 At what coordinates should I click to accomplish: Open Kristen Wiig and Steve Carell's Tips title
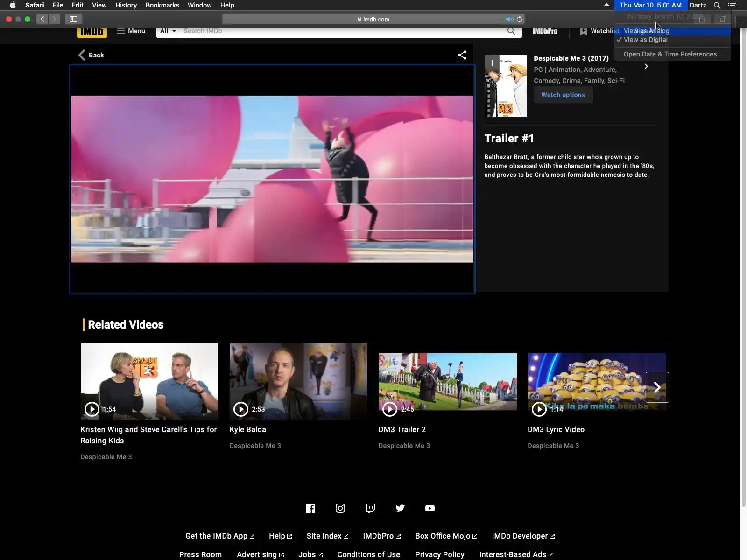tap(148, 435)
